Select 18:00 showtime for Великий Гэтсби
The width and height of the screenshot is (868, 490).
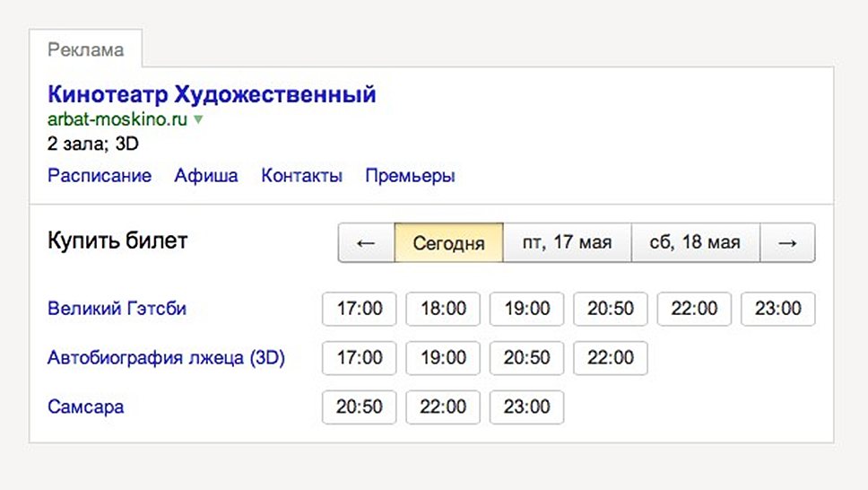pyautogui.click(x=443, y=309)
